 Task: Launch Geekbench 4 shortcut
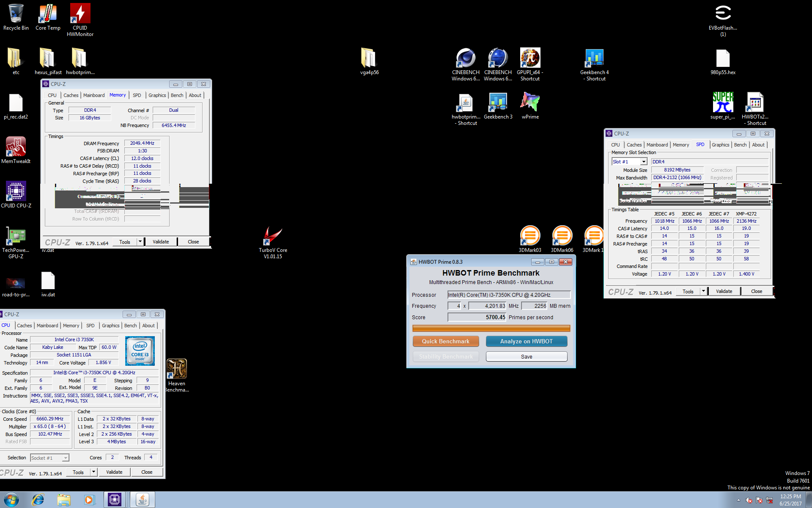tap(595, 64)
